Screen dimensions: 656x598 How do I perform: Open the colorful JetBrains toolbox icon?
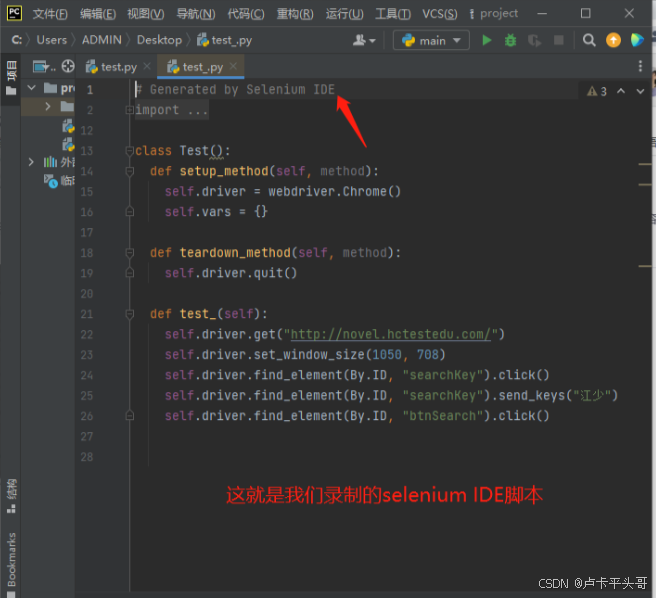[x=637, y=40]
